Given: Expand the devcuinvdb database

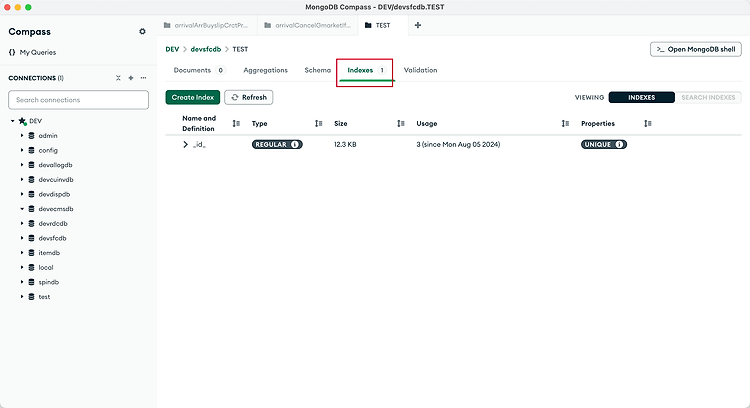Looking at the screenshot, I should coord(22,179).
